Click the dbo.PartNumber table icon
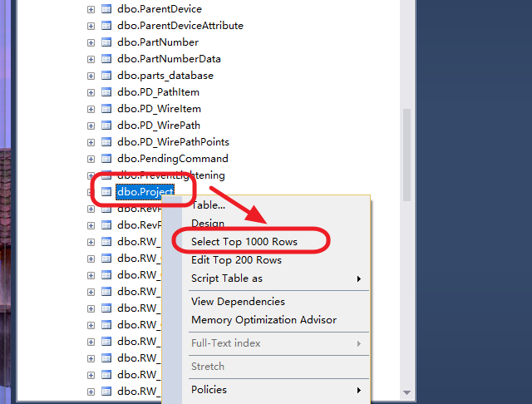This screenshot has width=532, height=404. (x=106, y=42)
